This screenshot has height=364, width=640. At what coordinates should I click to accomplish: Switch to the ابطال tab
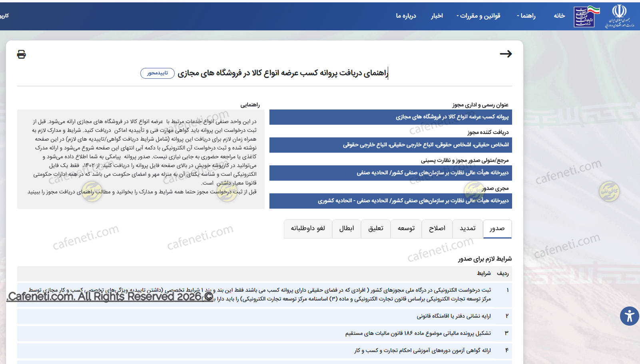tap(347, 229)
